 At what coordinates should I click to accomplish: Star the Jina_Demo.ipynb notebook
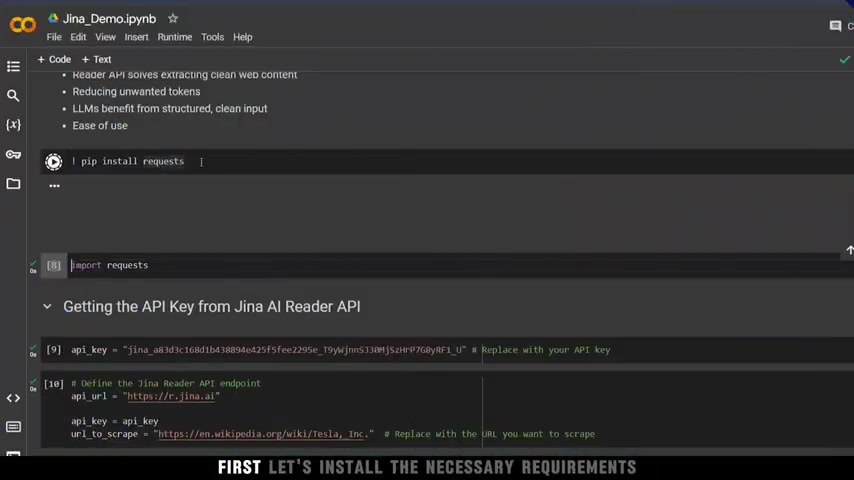pos(173,19)
